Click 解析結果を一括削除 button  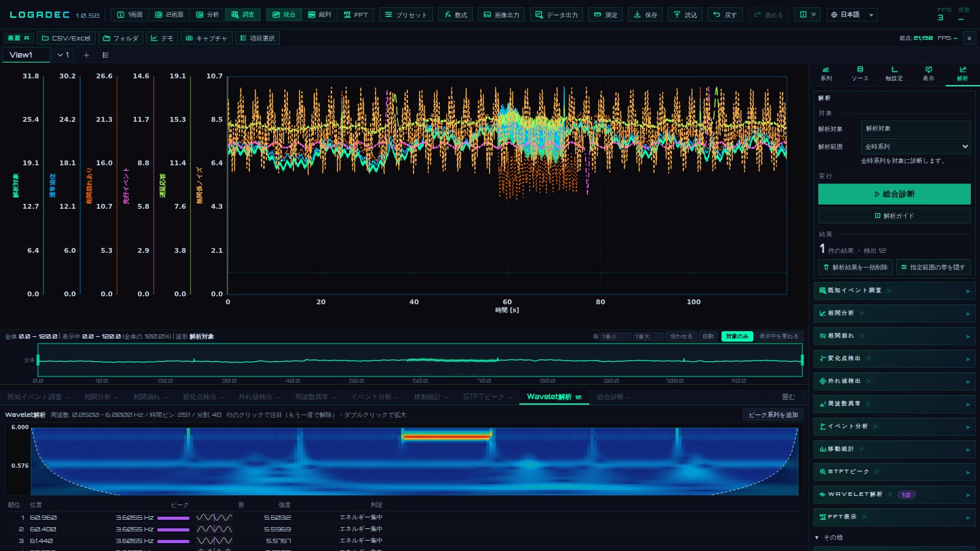click(x=855, y=267)
